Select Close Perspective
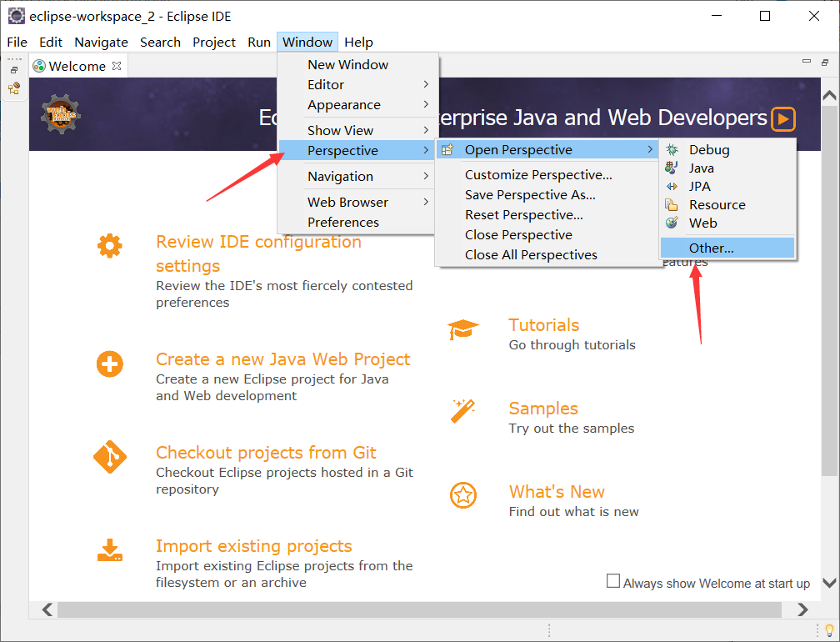The height and width of the screenshot is (642, 840). (x=547, y=235)
